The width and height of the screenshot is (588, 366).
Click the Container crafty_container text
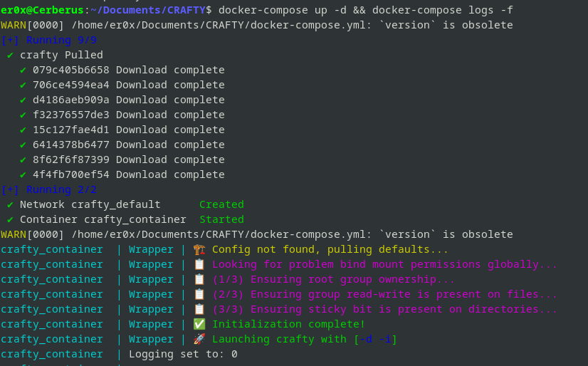[x=103, y=220]
